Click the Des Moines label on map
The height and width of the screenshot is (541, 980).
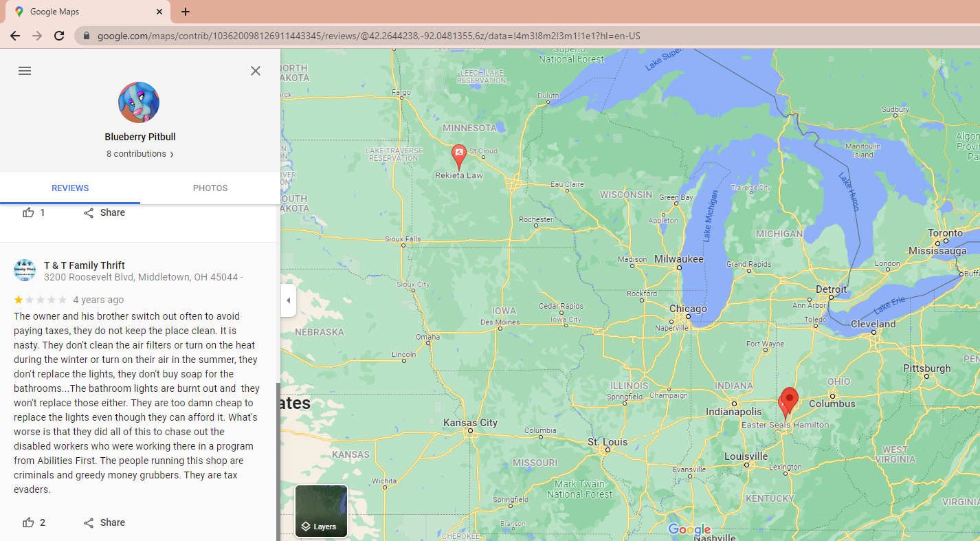pos(500,322)
